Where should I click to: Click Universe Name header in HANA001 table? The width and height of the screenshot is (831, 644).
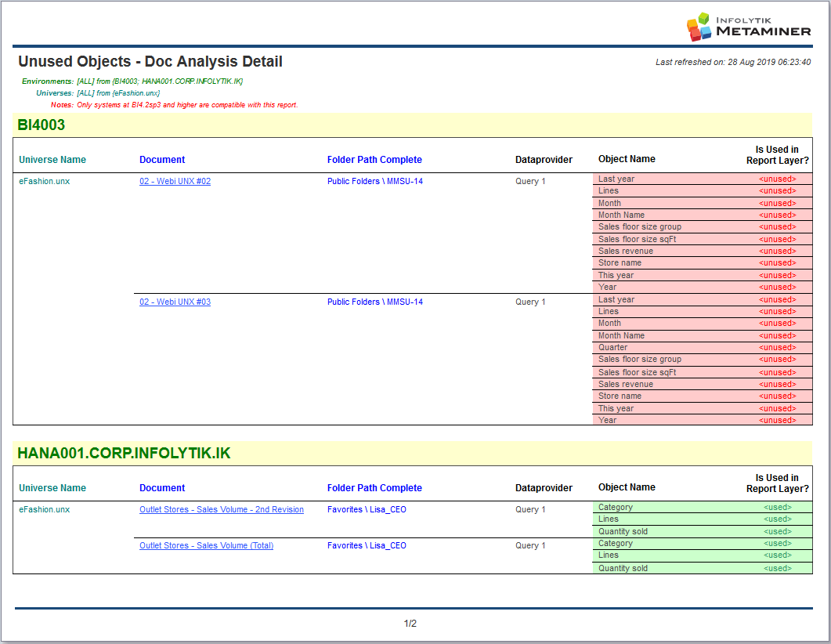52,487
